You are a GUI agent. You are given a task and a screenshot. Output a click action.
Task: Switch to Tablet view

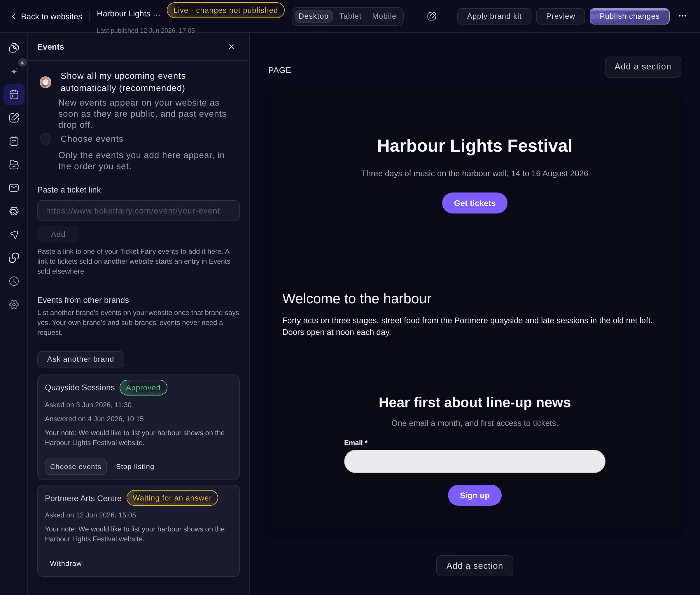(x=350, y=16)
